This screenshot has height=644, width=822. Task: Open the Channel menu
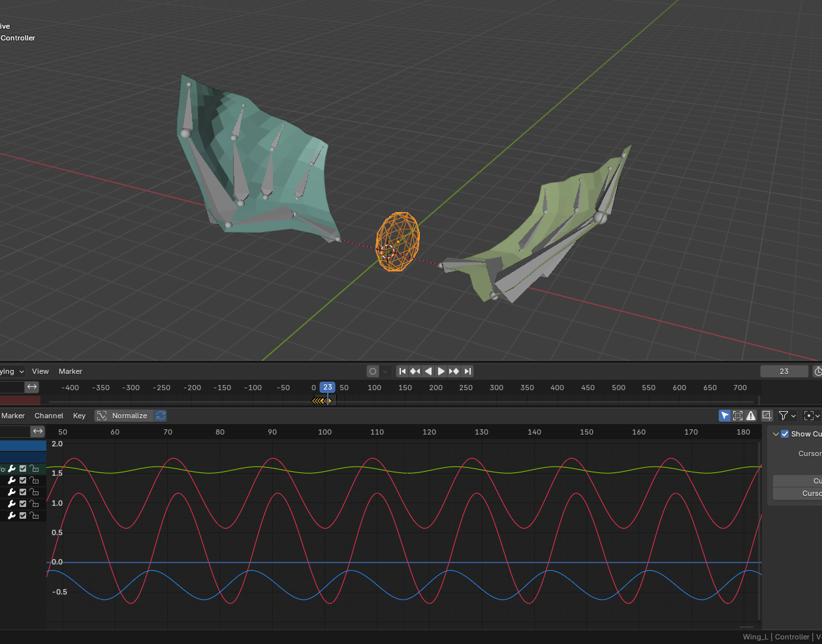(48, 416)
